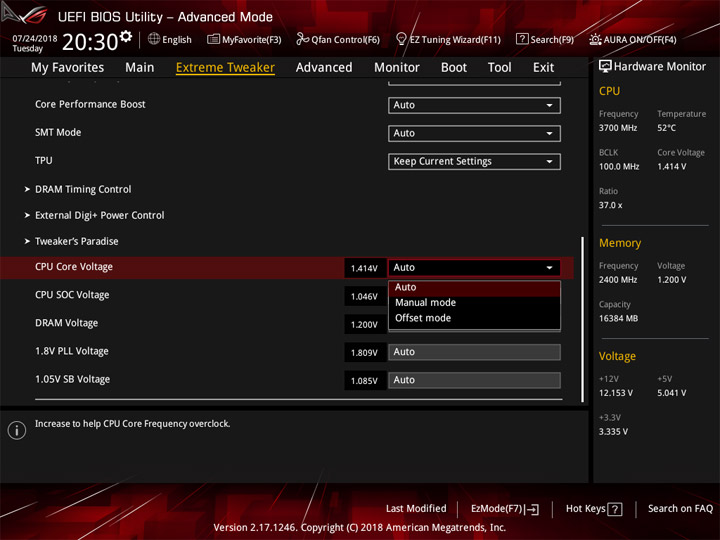
Task: Open MyFavorite(F3) label
Action: 252,39
